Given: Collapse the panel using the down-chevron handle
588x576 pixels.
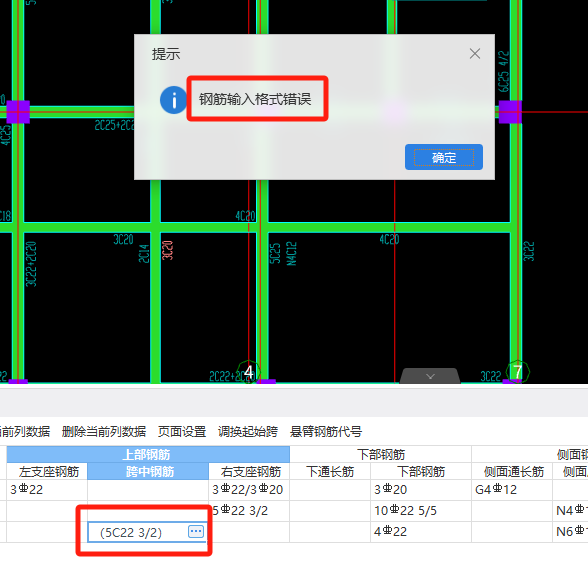Looking at the screenshot, I should point(430,376).
